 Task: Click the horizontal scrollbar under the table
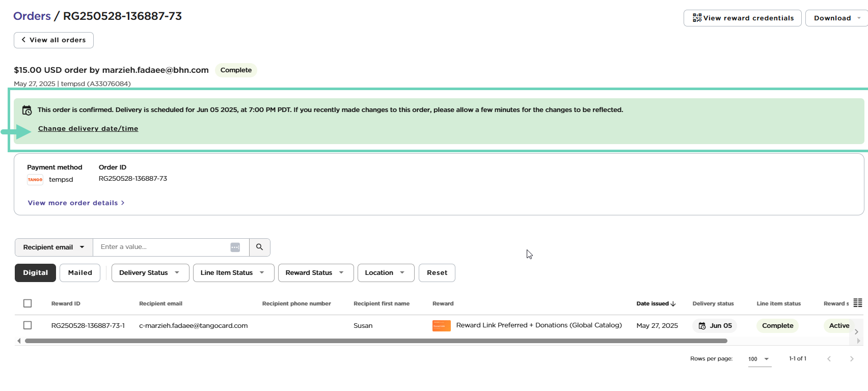pos(376,341)
